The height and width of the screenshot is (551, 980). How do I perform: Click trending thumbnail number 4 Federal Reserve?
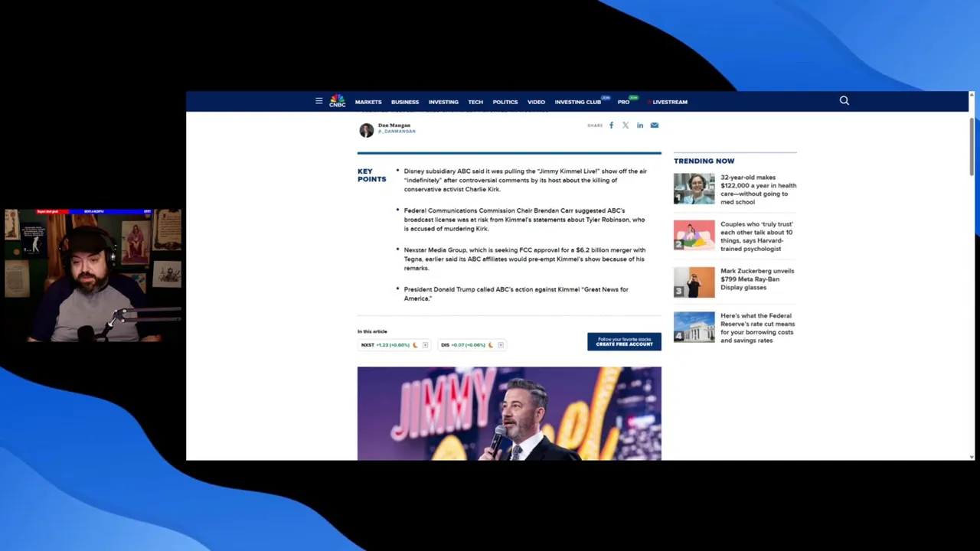694,327
